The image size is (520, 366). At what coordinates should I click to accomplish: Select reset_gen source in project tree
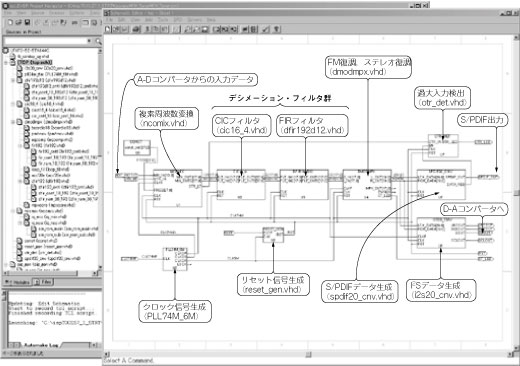pos(48,246)
